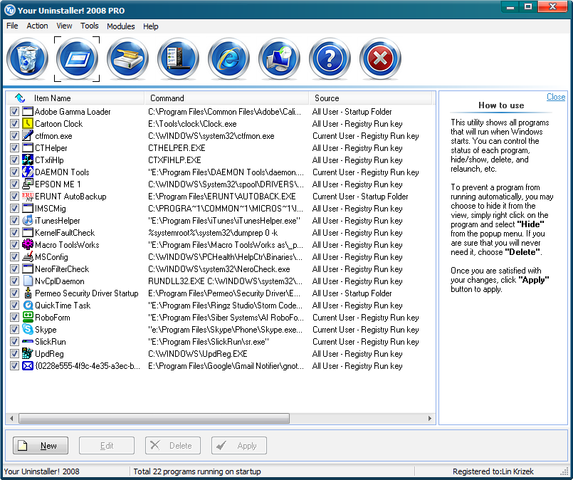Uncheck the Skype startup checkbox
Image resolution: width=573 pixels, height=480 pixels.
pyautogui.click(x=14, y=329)
